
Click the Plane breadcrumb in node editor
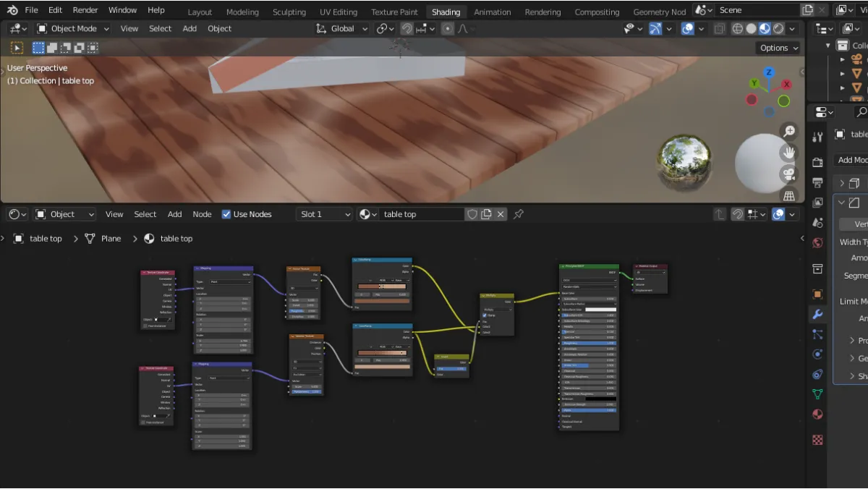pyautogui.click(x=103, y=239)
